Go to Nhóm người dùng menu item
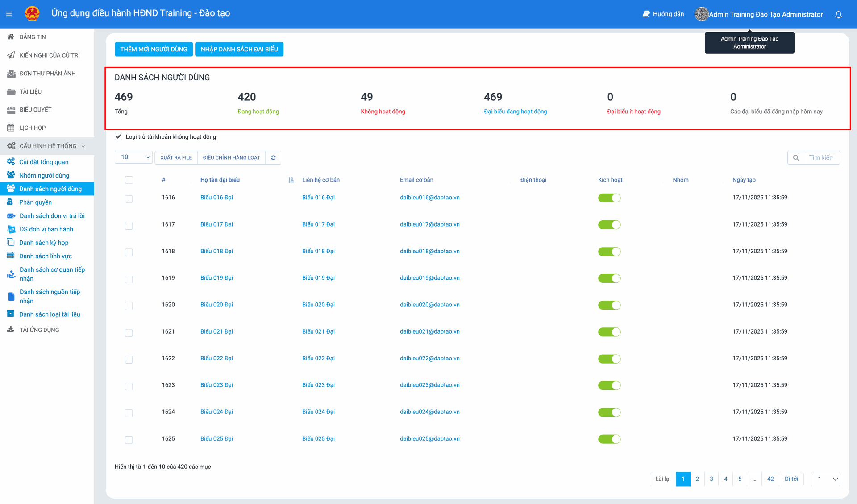857x504 pixels. [44, 175]
